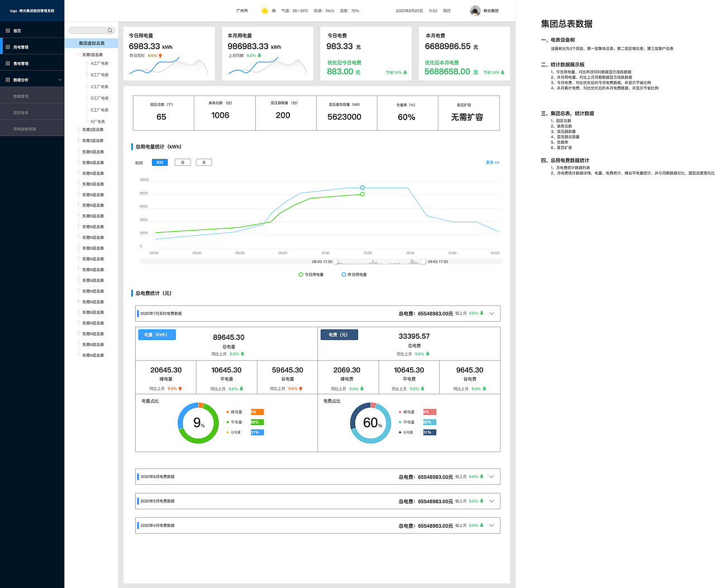This screenshot has height=588, width=715.
Task: Select the B工厂电表 tree item
Action: 99,75
